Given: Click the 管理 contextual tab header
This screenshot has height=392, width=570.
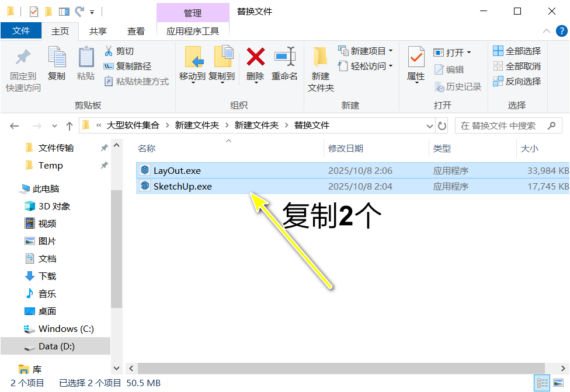Looking at the screenshot, I should click(193, 13).
